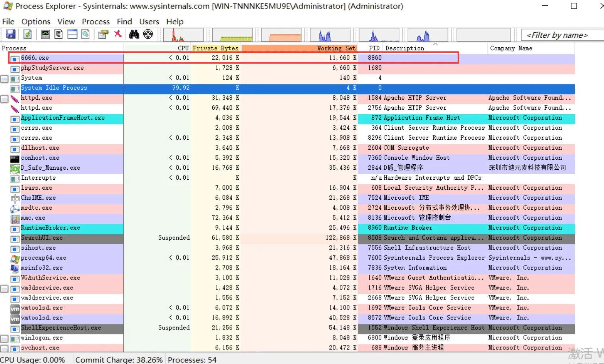The image size is (604, 364).
Task: Click the procexp64.exe process icon
Action: pos(15,258)
